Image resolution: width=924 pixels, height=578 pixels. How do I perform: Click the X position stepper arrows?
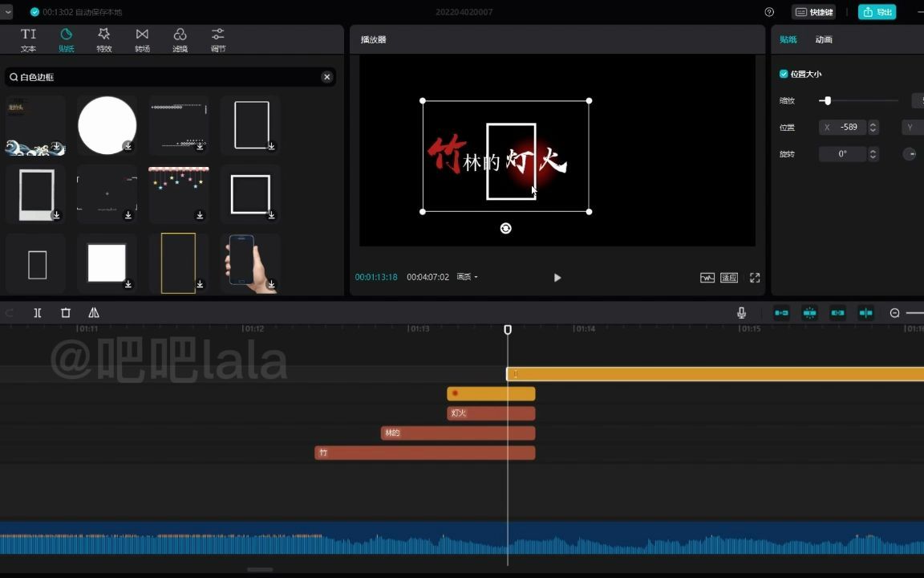[873, 128]
